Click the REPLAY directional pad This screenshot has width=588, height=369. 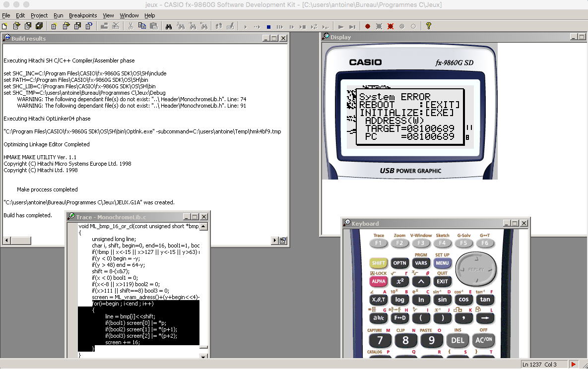coord(476,269)
